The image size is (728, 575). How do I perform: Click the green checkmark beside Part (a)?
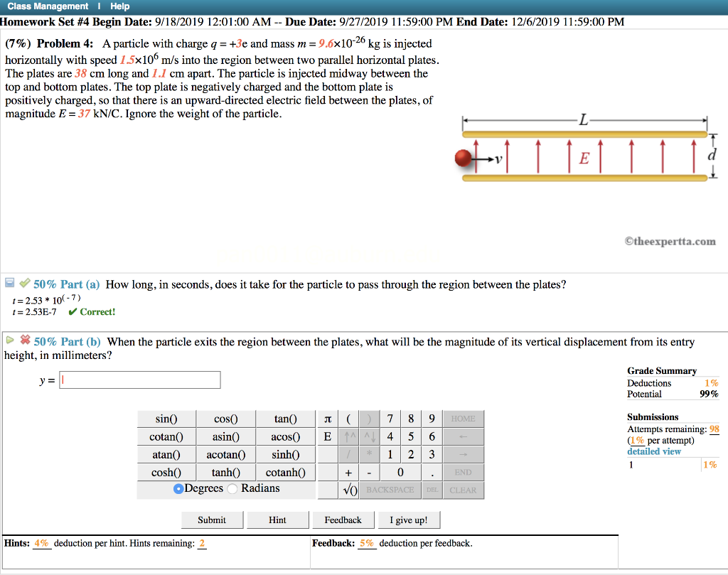pyautogui.click(x=26, y=284)
